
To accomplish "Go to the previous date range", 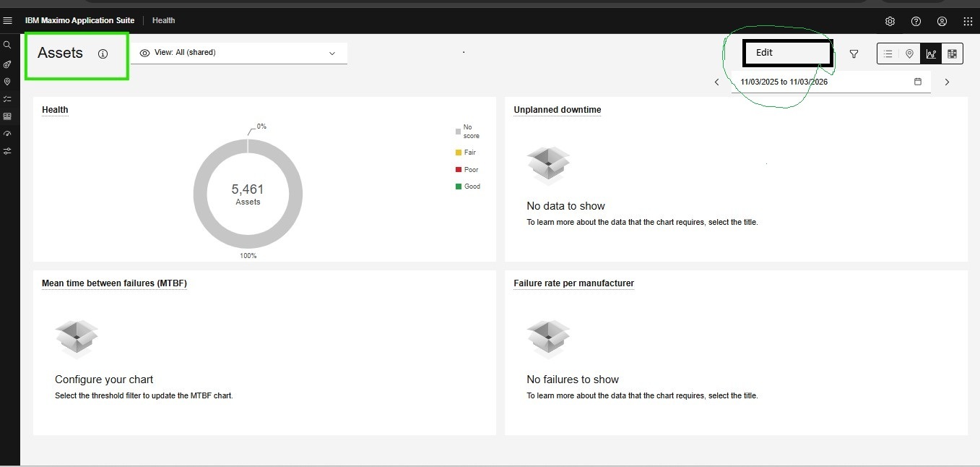I will pos(716,82).
